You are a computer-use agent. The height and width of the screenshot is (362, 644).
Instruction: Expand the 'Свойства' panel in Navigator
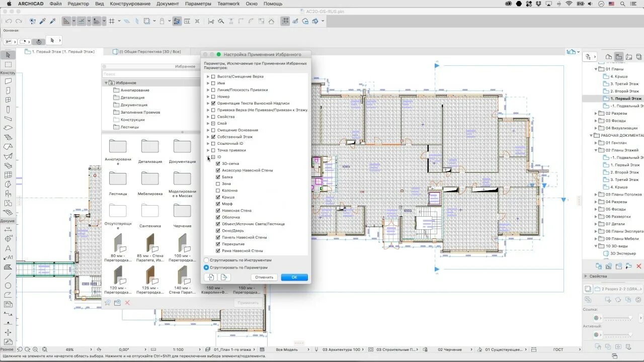click(586, 276)
